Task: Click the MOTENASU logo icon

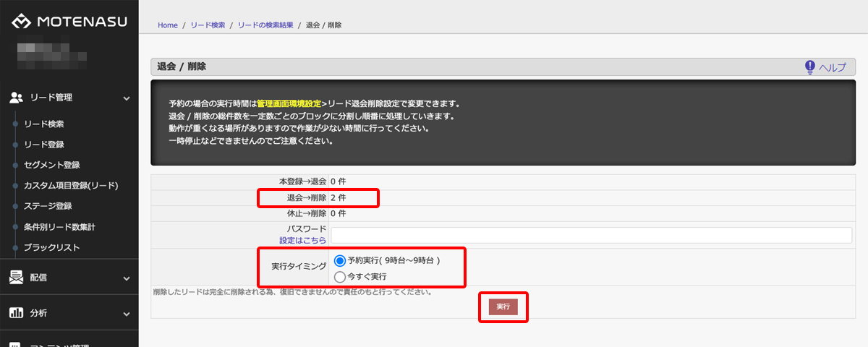Action: pyautogui.click(x=21, y=22)
